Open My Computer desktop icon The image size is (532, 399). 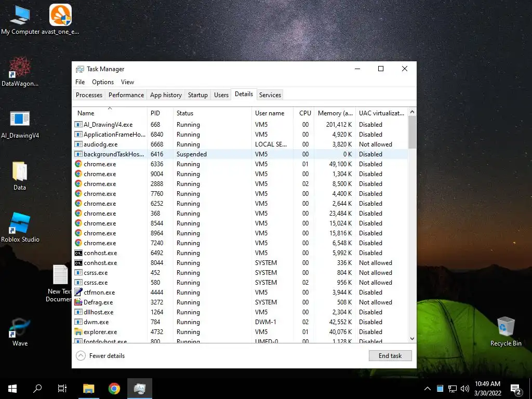[x=20, y=19]
